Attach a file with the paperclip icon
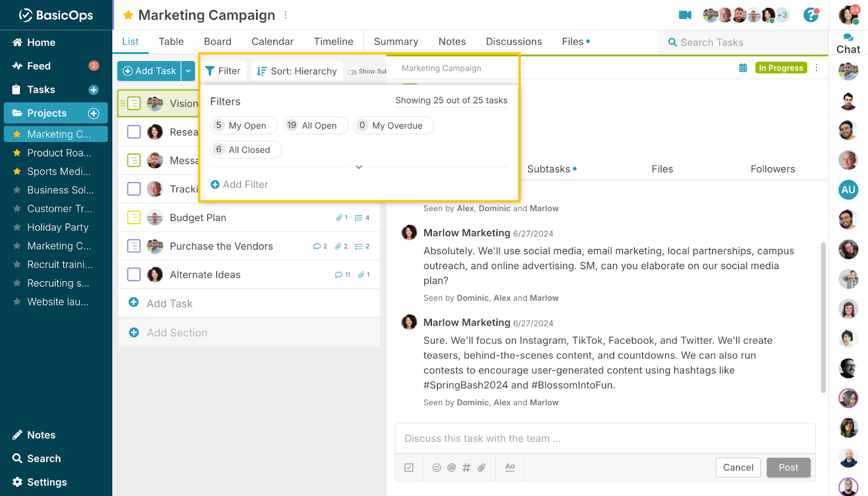This screenshot has width=868, height=496. click(x=482, y=467)
